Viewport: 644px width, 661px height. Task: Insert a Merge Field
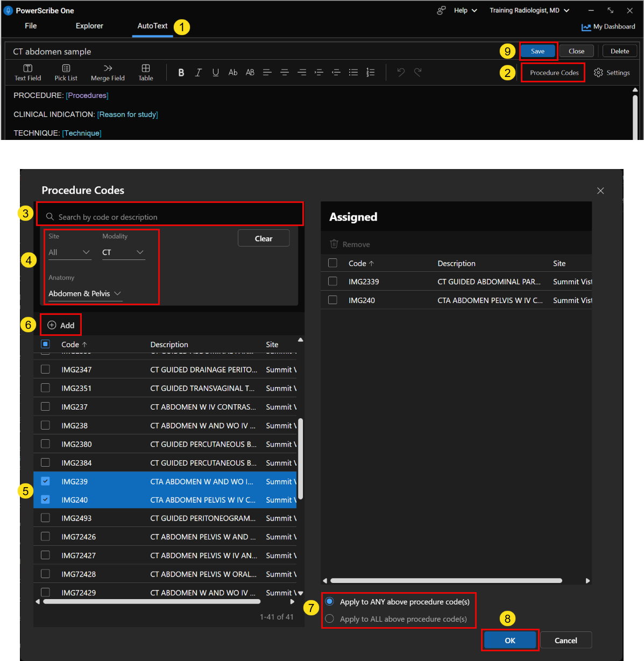[108, 73]
